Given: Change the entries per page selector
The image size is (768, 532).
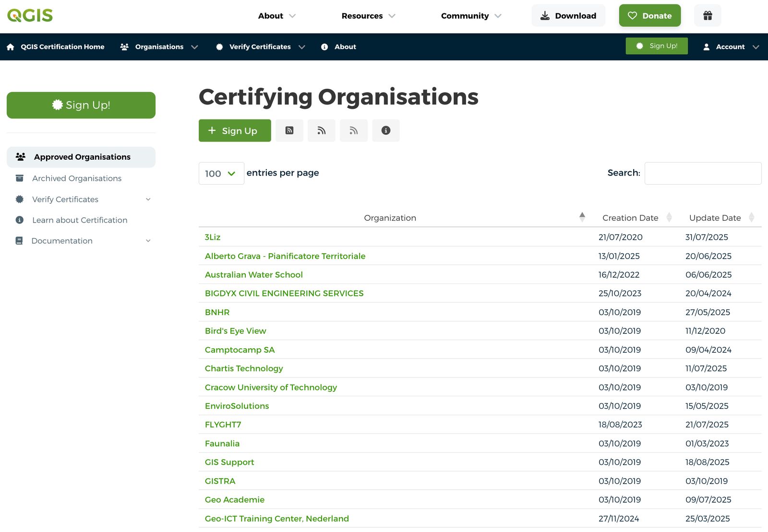Looking at the screenshot, I should (221, 174).
